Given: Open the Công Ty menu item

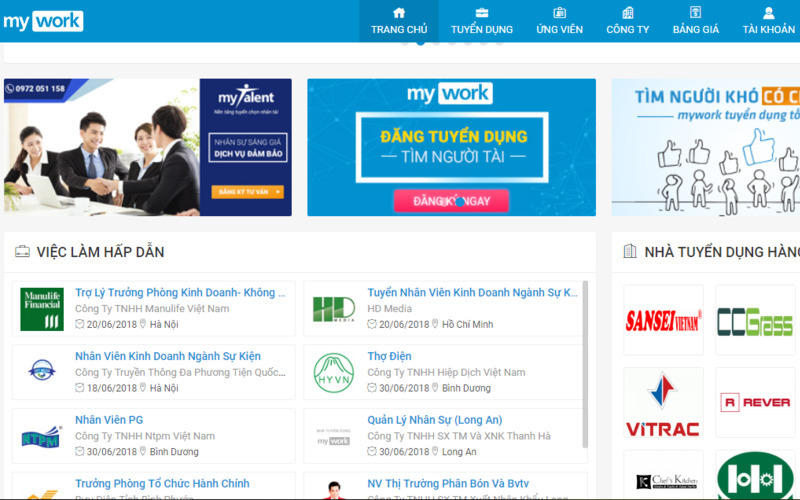Looking at the screenshot, I should [628, 21].
